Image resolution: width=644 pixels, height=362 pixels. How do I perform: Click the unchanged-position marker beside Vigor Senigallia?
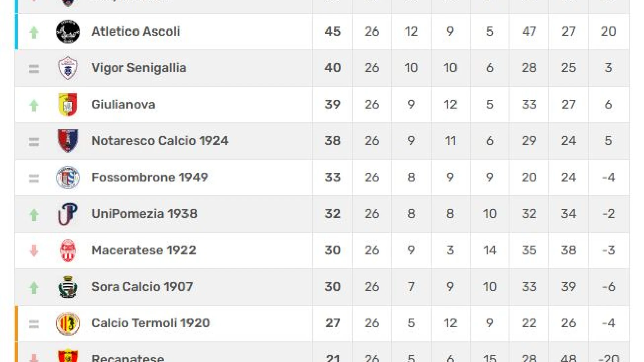pyautogui.click(x=34, y=69)
